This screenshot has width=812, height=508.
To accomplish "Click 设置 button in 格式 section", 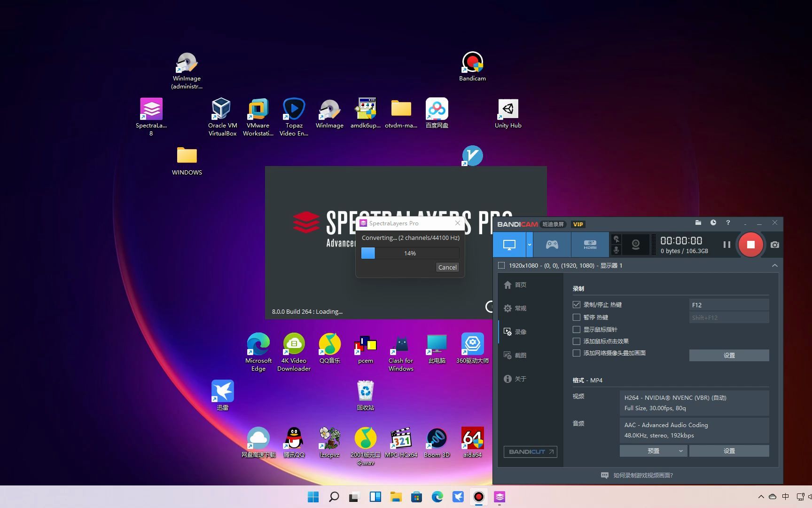I will tap(729, 451).
